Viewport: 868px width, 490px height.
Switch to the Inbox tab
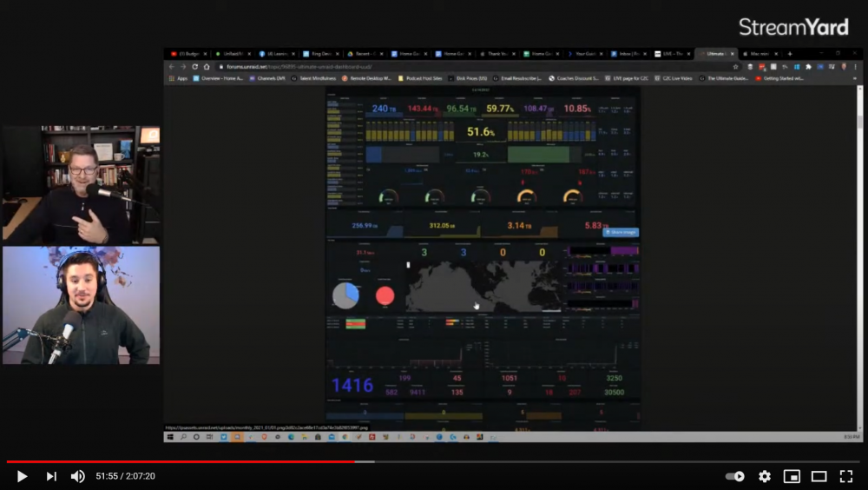point(627,54)
